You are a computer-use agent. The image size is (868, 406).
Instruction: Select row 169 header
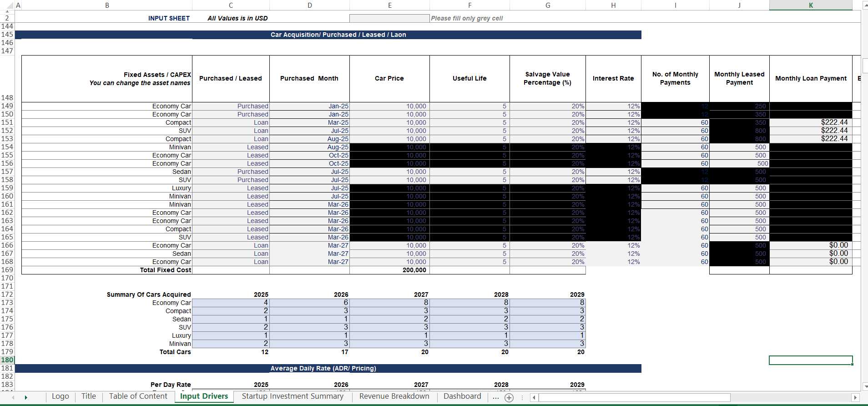pyautogui.click(x=7, y=270)
